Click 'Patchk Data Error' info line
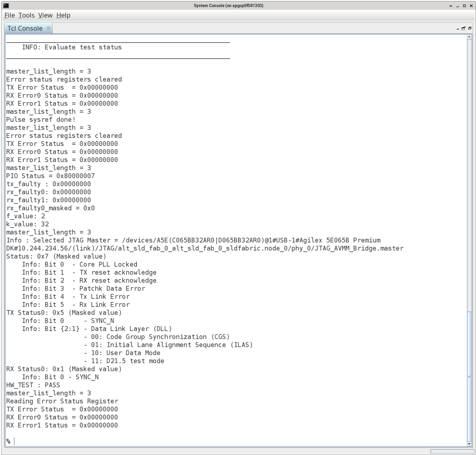This screenshot has width=476, height=455. (83, 289)
